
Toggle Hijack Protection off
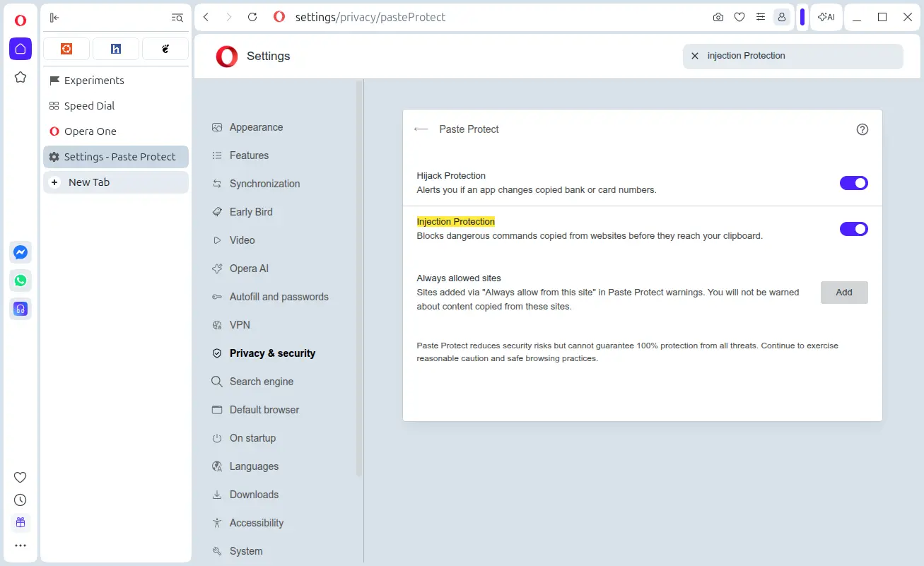pyautogui.click(x=854, y=183)
